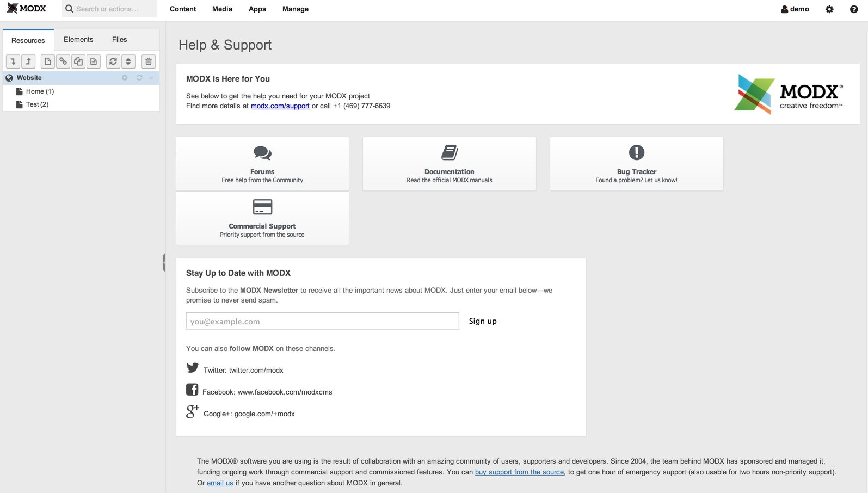This screenshot has width=868, height=493.
Task: Refresh the Website context node
Action: pos(139,78)
